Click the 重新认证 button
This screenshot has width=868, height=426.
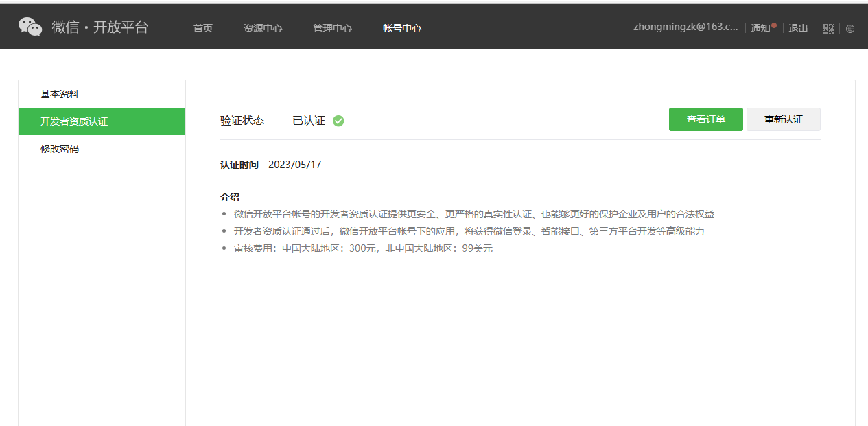pyautogui.click(x=784, y=119)
